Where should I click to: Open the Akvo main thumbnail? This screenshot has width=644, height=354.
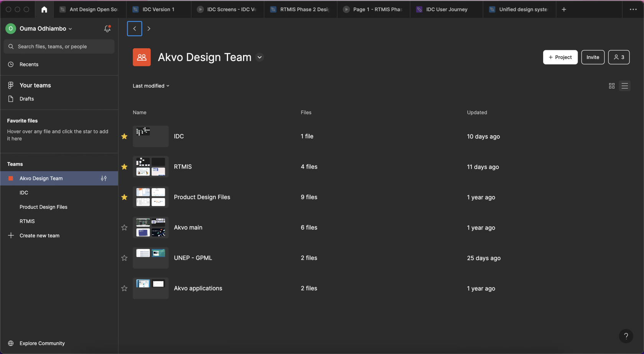(x=151, y=228)
